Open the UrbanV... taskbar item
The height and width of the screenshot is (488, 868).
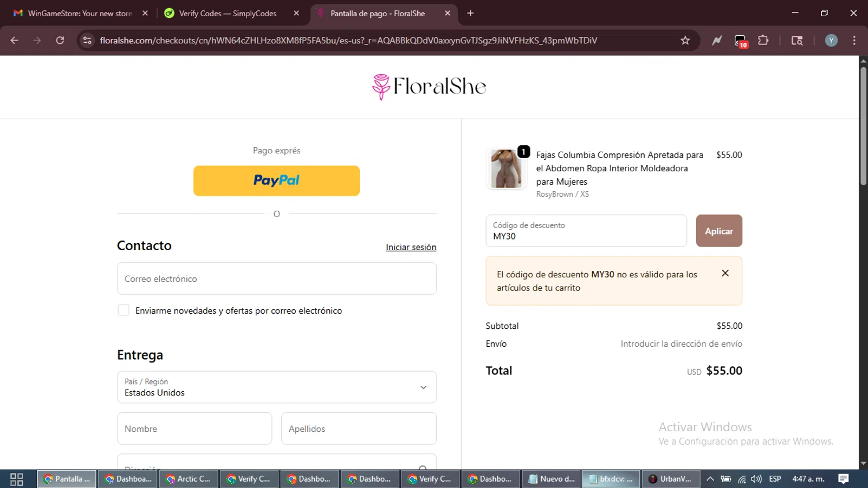[x=671, y=479]
